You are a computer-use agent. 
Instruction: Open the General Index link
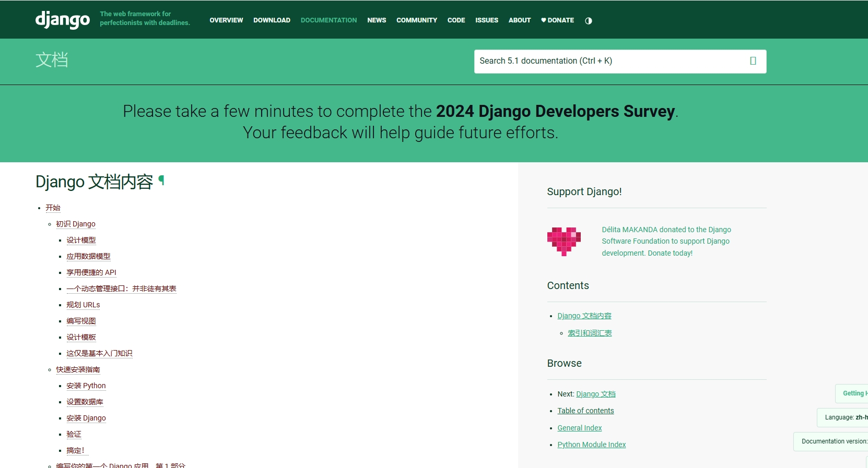tap(579, 428)
